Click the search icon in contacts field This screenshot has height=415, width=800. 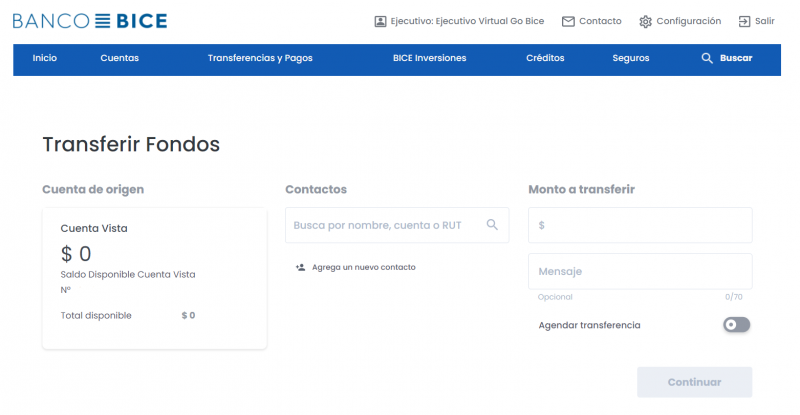(492, 225)
